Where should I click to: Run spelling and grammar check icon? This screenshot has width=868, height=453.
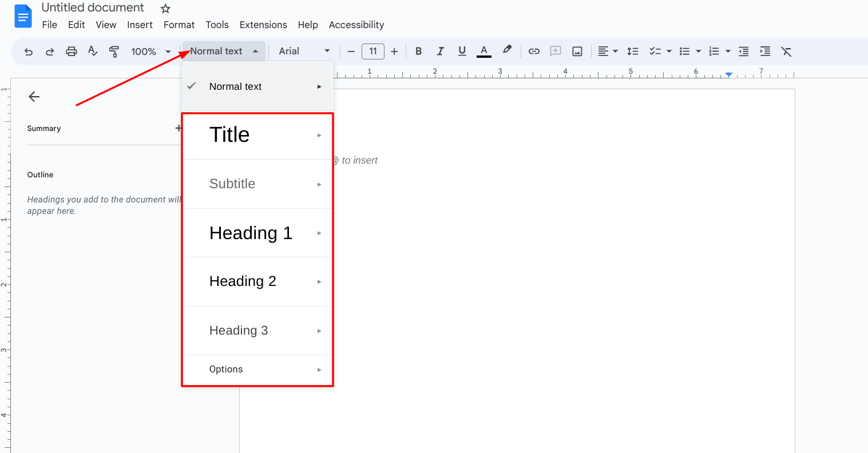93,51
